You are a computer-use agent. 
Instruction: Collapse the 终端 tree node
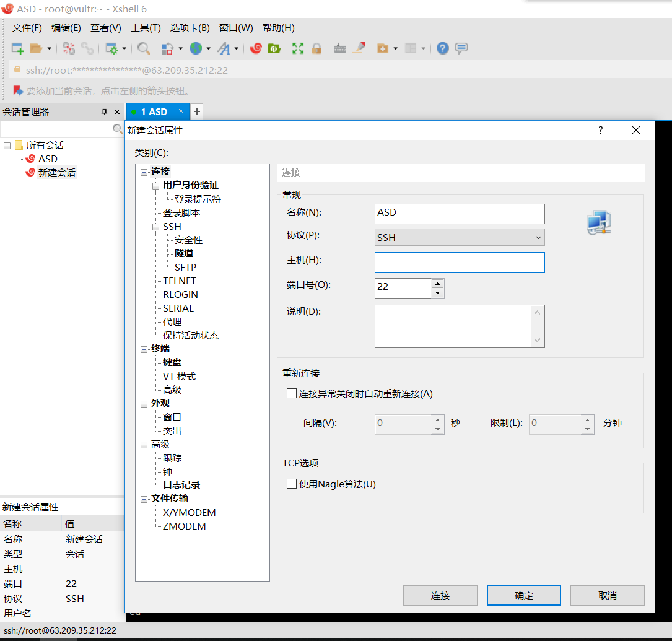pyautogui.click(x=144, y=350)
